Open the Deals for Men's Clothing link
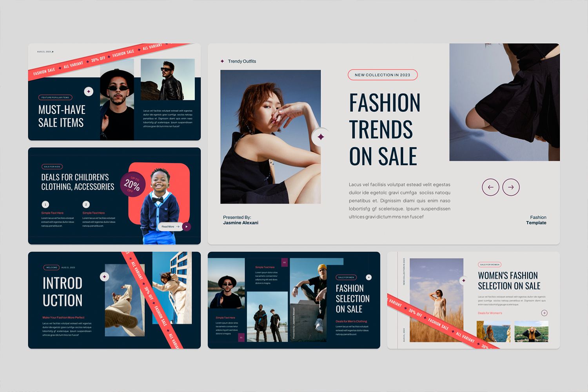 (351, 321)
